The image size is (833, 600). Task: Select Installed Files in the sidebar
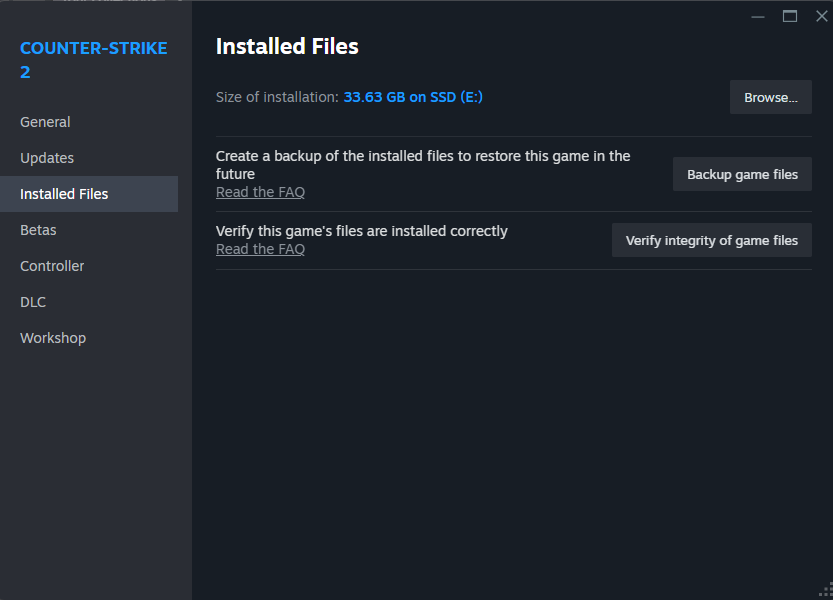point(64,194)
